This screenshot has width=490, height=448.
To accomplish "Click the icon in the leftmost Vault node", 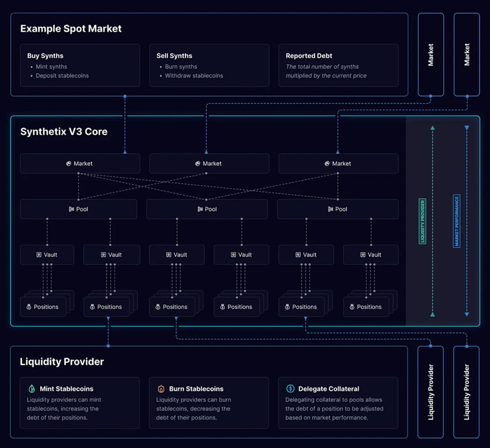I will (39, 254).
